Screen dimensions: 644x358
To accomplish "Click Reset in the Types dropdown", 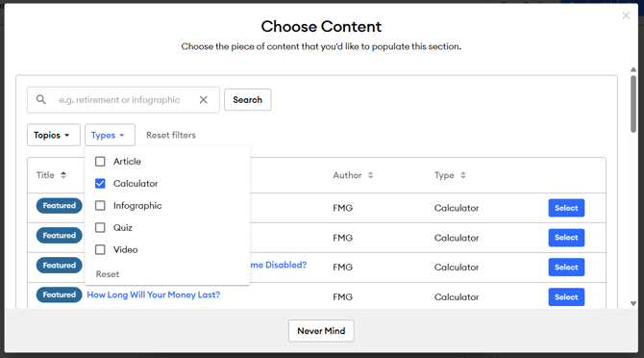I will pos(108,274).
